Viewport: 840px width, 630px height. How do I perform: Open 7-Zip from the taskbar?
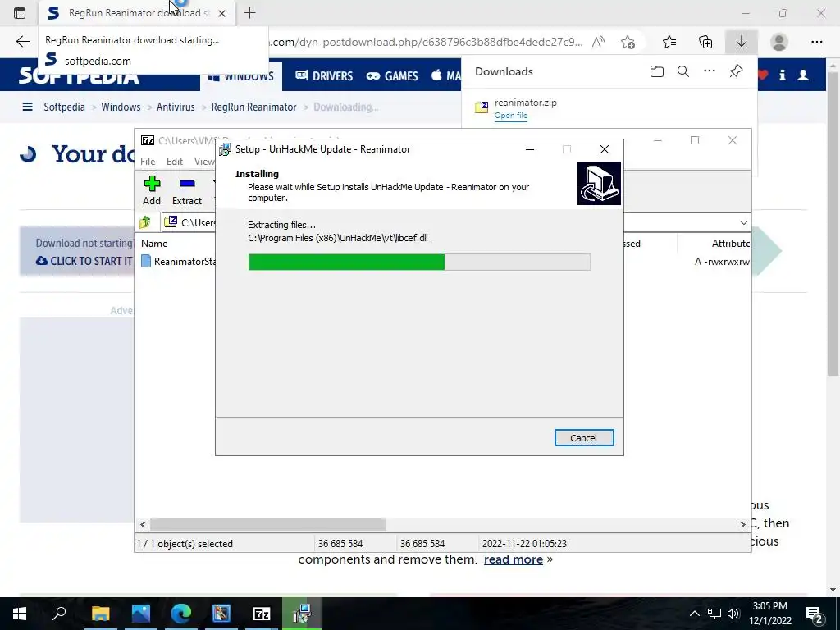pyautogui.click(x=262, y=614)
